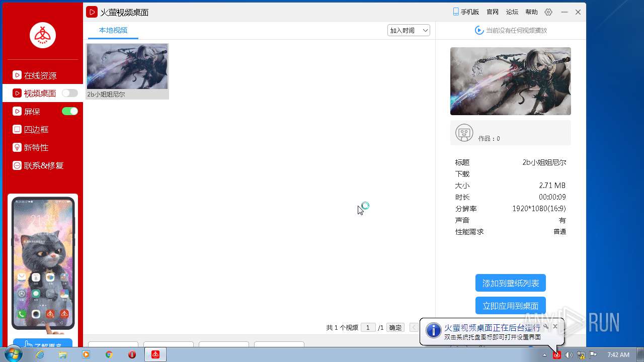Screen dimensions: 644x362
Task: Expand the 加入时间 sort dropdown
Action: [409, 30]
